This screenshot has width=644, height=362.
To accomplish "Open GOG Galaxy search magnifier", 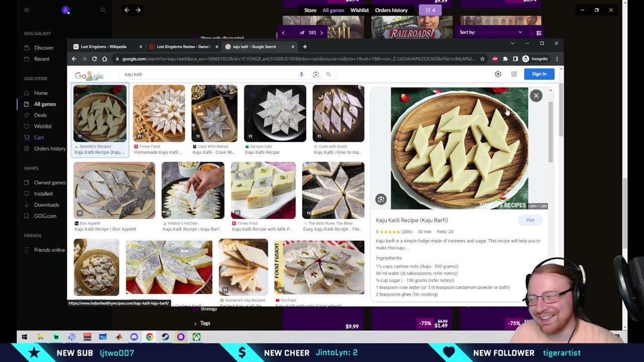I will (103, 10).
